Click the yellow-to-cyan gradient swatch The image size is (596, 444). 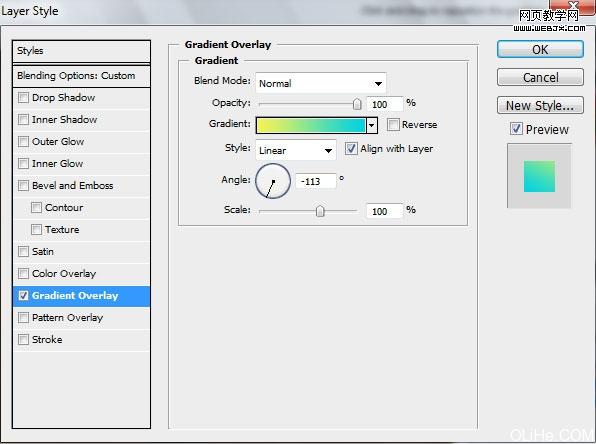pos(311,125)
